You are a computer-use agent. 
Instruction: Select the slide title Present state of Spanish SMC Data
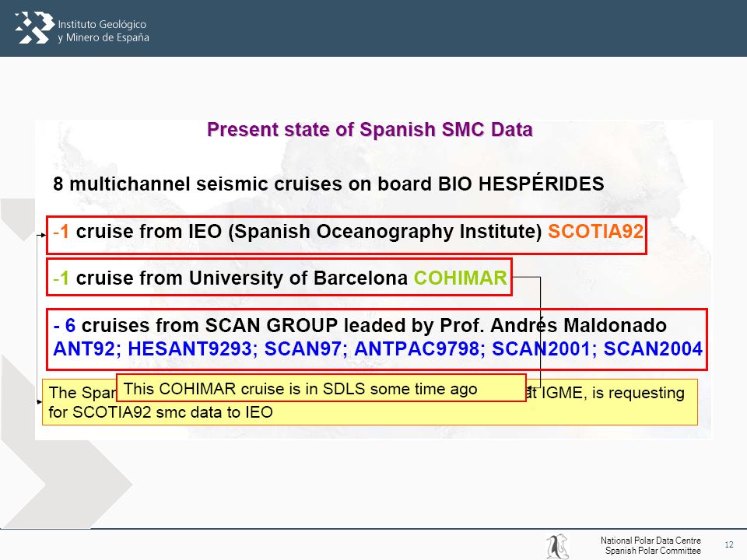click(370, 130)
